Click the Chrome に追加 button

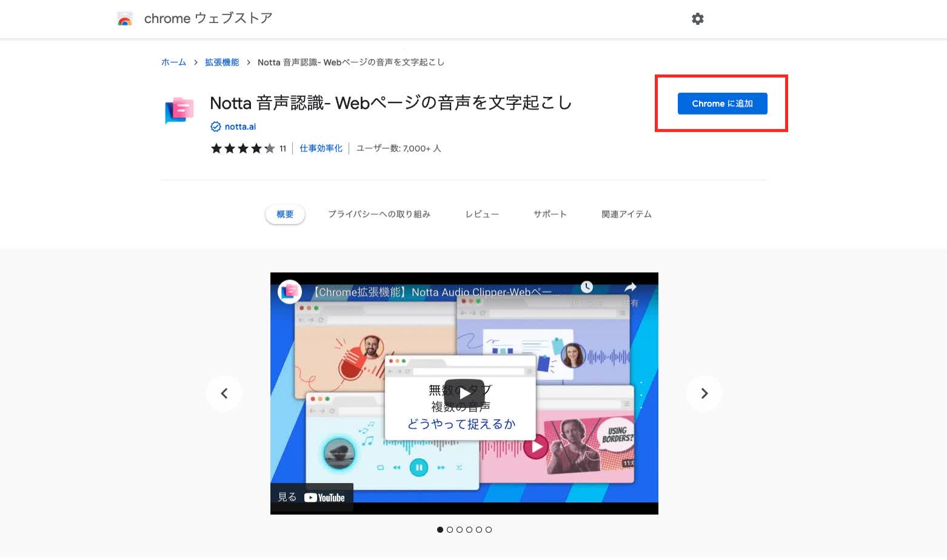pos(722,104)
